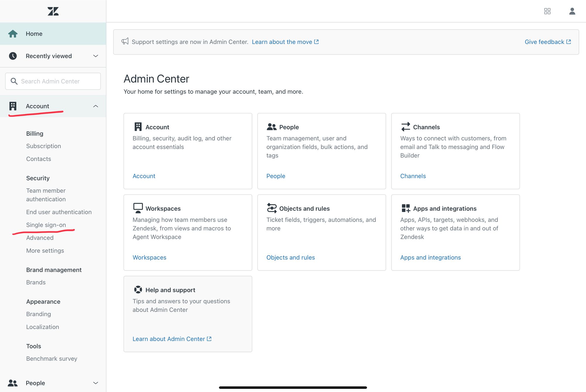Image resolution: width=586 pixels, height=392 pixels.
Task: Expand the People section chevron
Action: (x=96, y=383)
